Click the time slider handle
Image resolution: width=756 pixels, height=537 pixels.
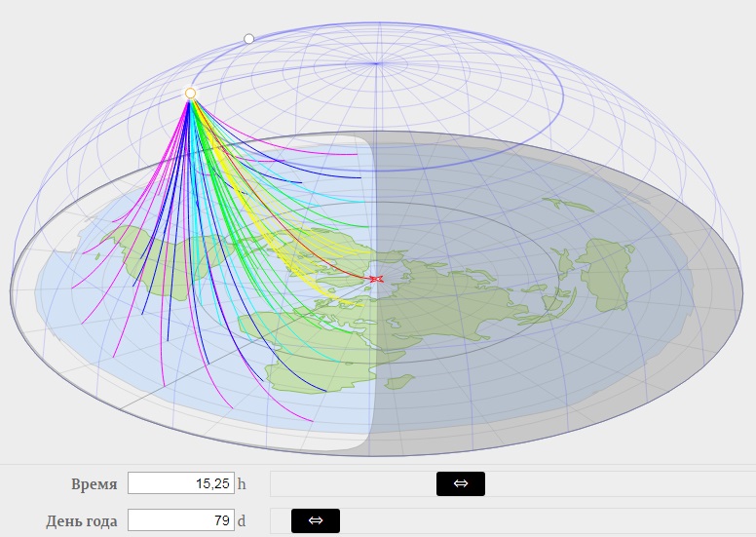coord(461,483)
